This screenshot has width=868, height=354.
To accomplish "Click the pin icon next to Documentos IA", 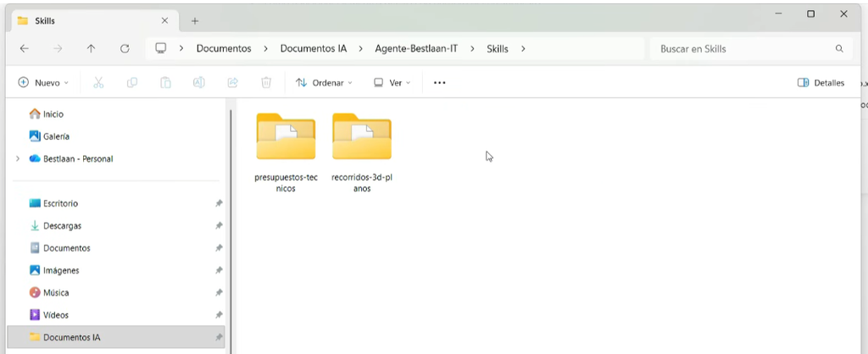I will [x=219, y=337].
